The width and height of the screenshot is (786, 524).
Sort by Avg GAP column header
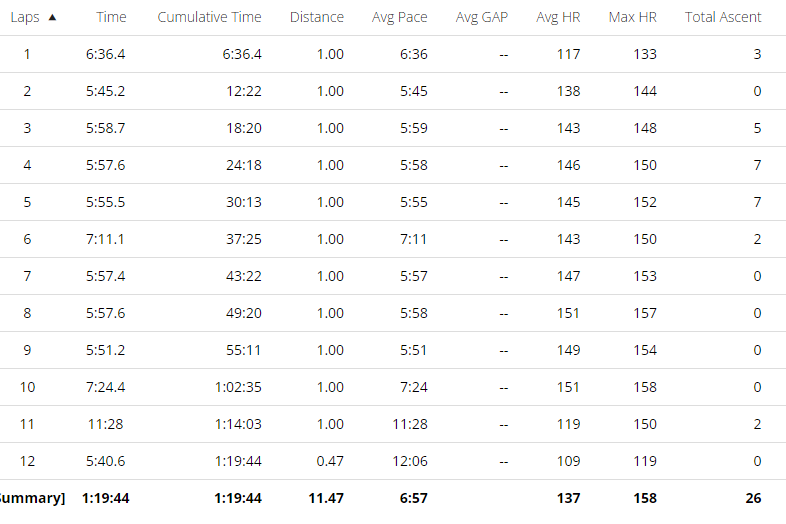[481, 17]
